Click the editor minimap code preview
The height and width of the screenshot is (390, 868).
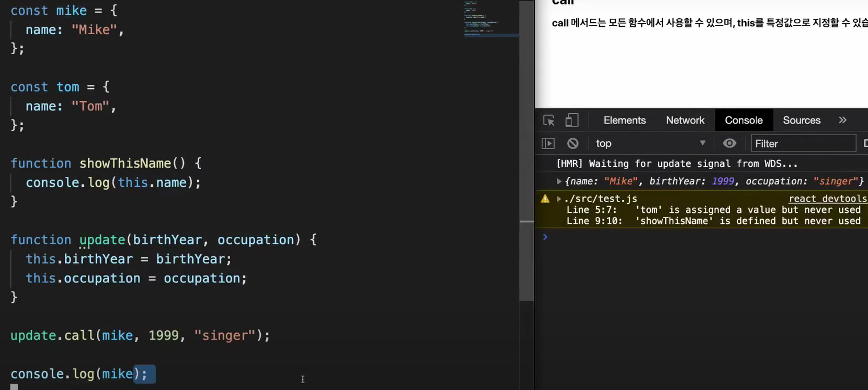[490, 20]
